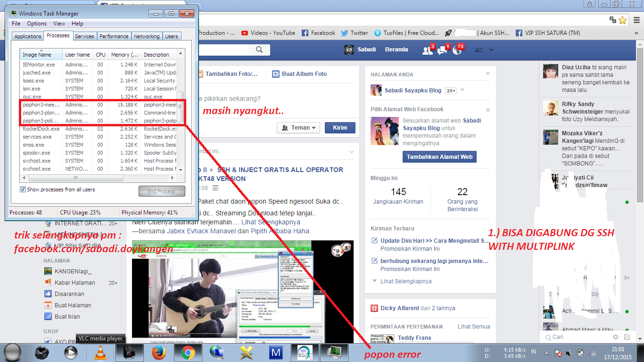Image resolution: width=644 pixels, height=362 pixels.
Task: Open Windows Start orb
Action: 12,352
